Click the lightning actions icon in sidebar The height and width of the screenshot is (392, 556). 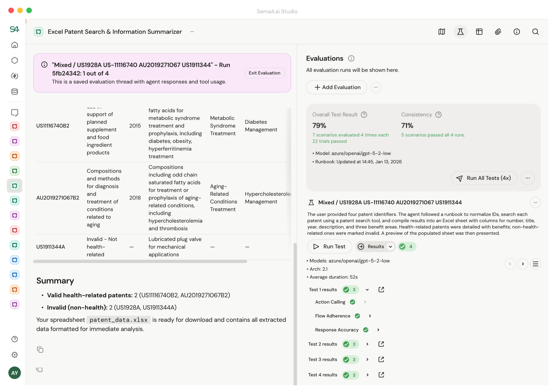14,76
